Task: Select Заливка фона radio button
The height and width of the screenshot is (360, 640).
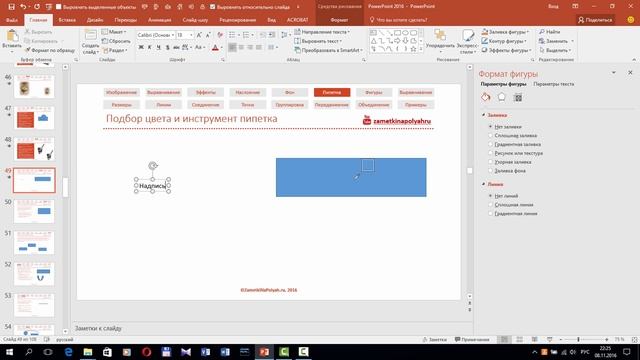Action: click(x=491, y=171)
